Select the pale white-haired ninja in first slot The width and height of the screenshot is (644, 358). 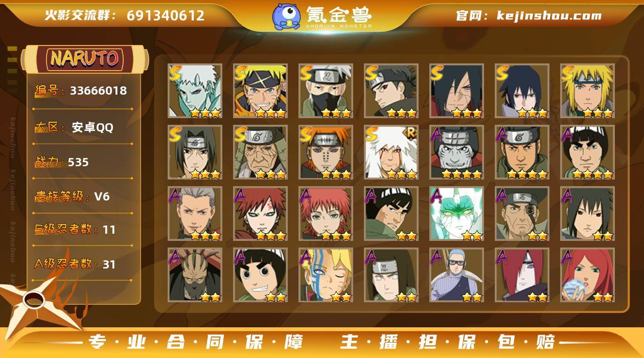(x=195, y=91)
